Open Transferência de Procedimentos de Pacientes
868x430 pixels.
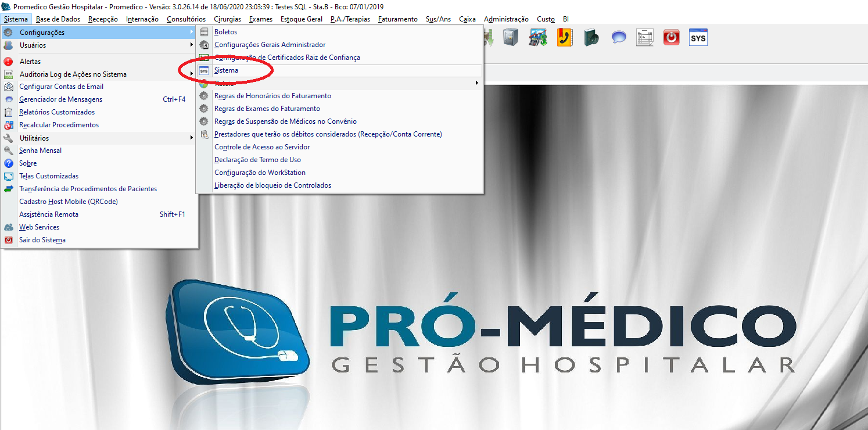click(99, 189)
